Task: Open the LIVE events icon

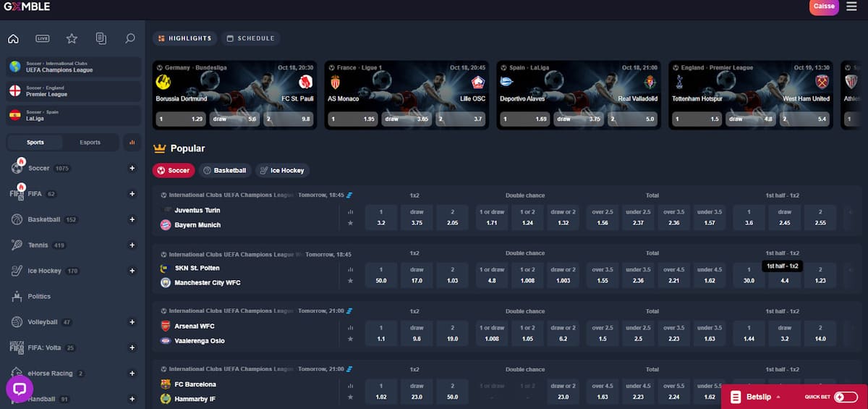Action: click(x=43, y=38)
